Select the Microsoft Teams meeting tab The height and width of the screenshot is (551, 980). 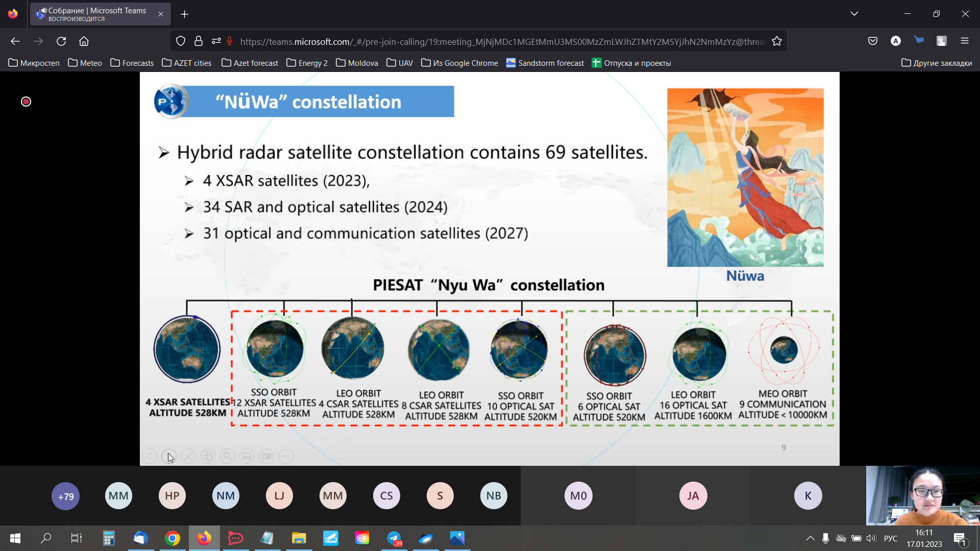pyautogui.click(x=97, y=14)
